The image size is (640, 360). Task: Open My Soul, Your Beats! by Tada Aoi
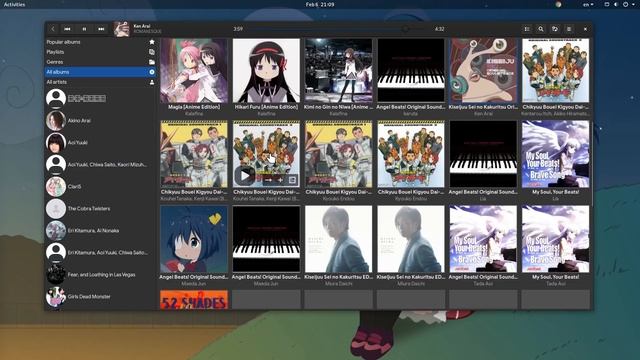point(556,239)
